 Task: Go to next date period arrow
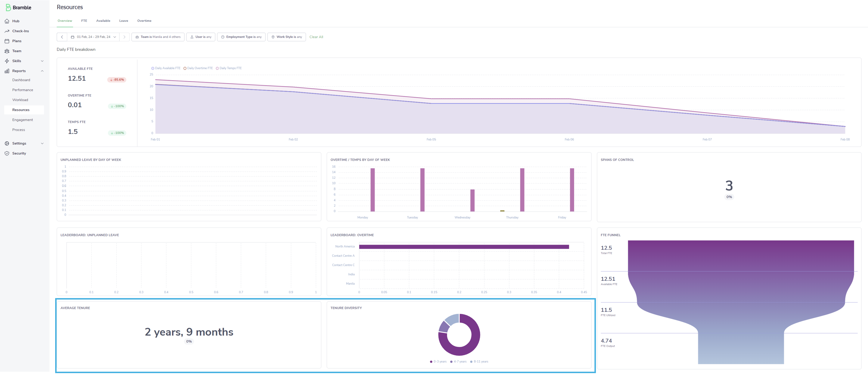tap(124, 37)
